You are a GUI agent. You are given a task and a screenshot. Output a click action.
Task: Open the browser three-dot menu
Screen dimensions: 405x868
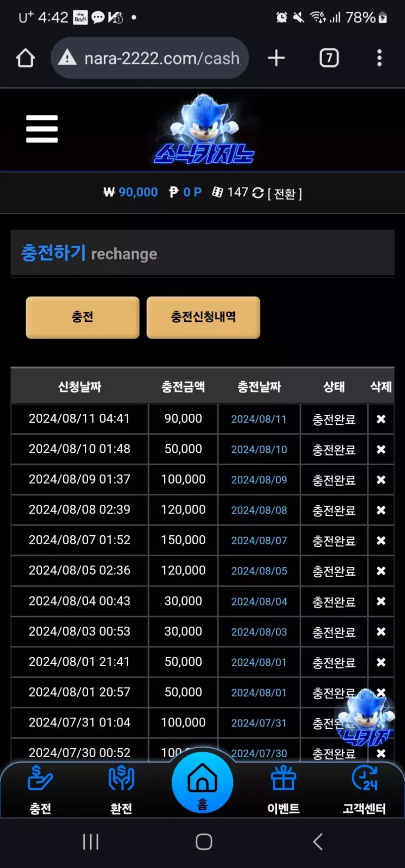(x=379, y=58)
